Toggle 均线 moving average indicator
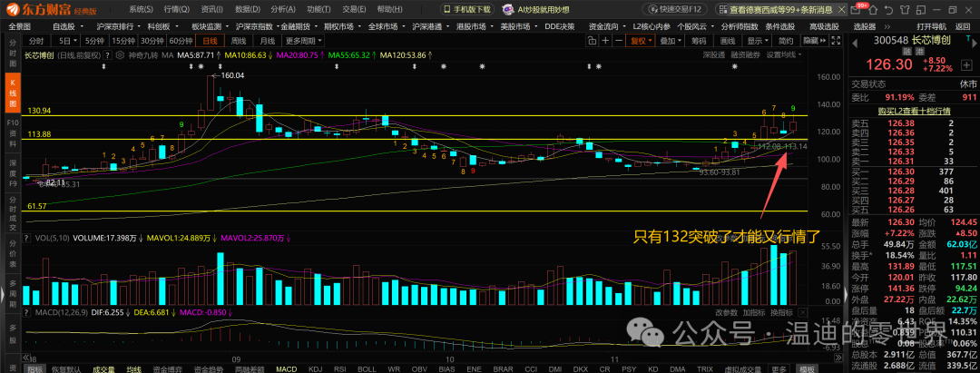Image resolution: width=980 pixels, height=373 pixels. 134,368
